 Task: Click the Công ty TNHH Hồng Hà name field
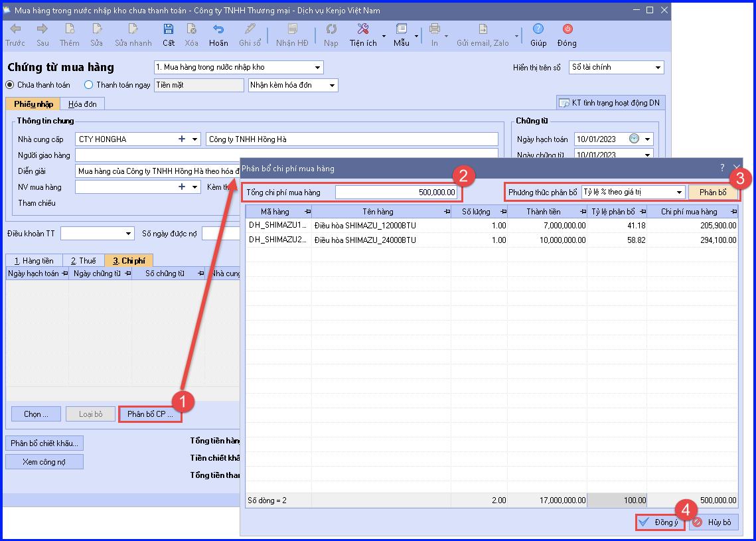(352, 139)
